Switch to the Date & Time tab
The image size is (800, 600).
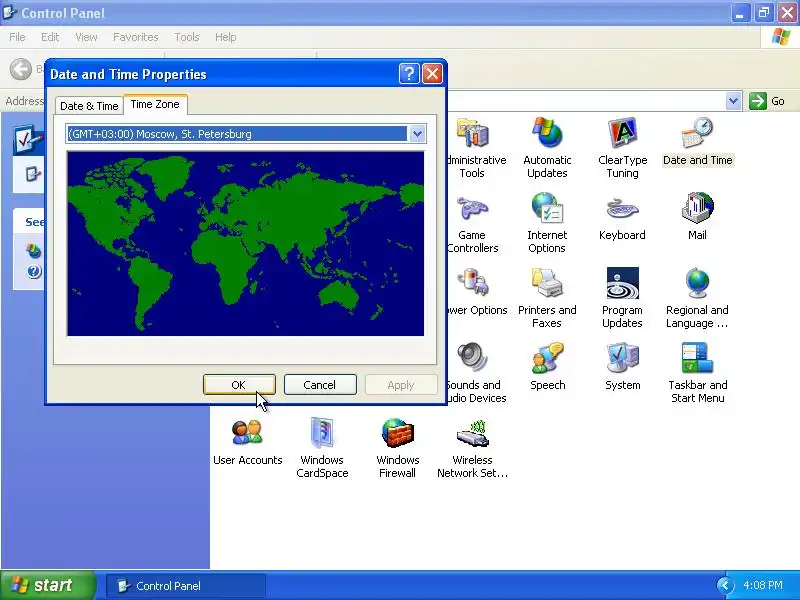pos(89,106)
